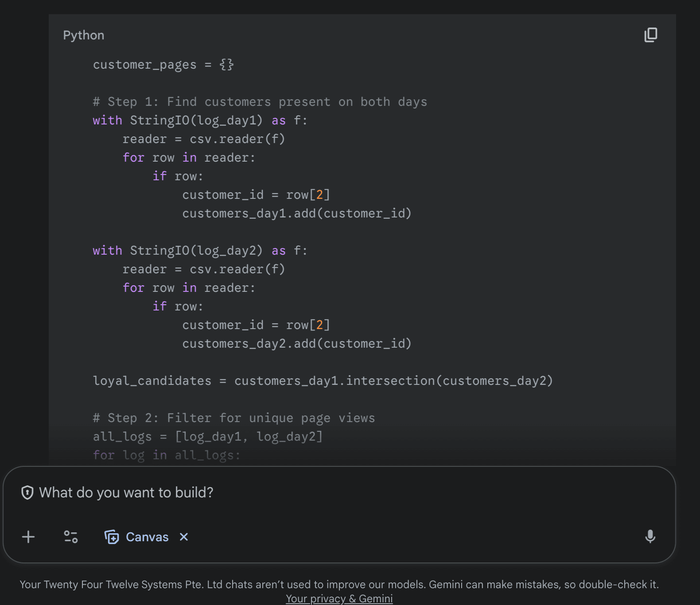Select the Canvas label
The image size is (700, 605).
point(147,537)
